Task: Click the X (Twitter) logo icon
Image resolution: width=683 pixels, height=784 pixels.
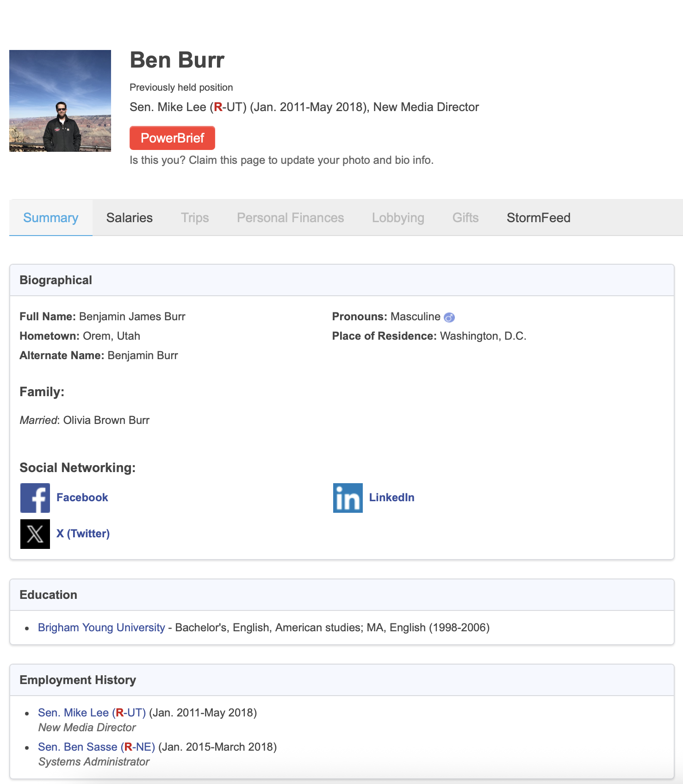Action: (x=35, y=534)
